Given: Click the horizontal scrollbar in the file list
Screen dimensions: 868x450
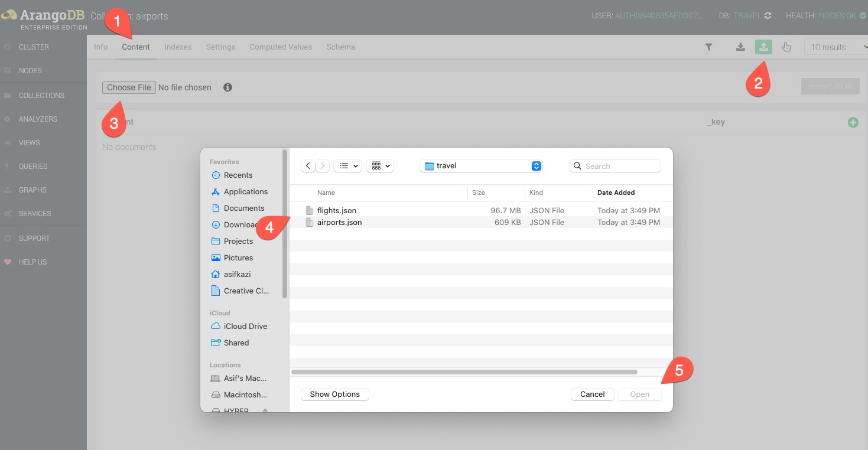Looking at the screenshot, I should (464, 372).
